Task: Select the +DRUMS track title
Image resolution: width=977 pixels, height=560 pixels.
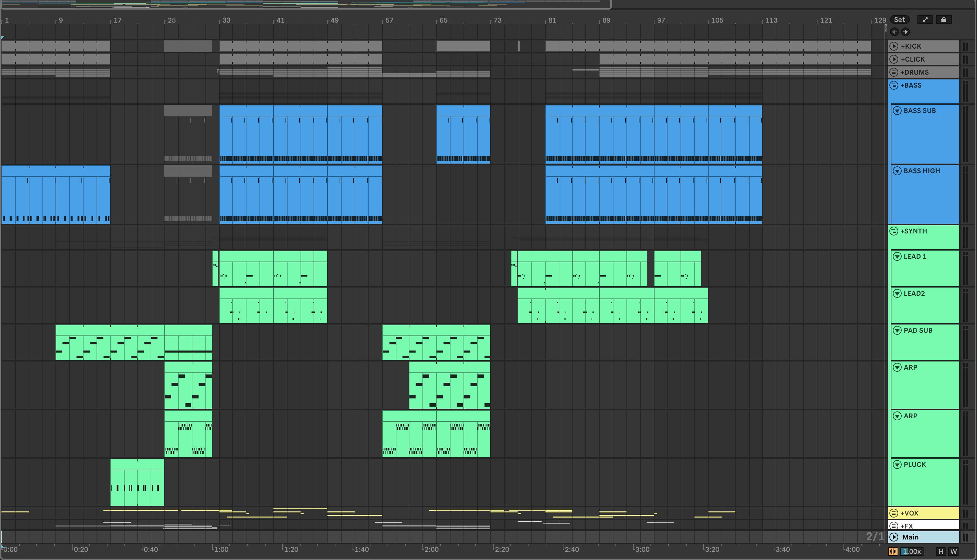Action: 914,72
